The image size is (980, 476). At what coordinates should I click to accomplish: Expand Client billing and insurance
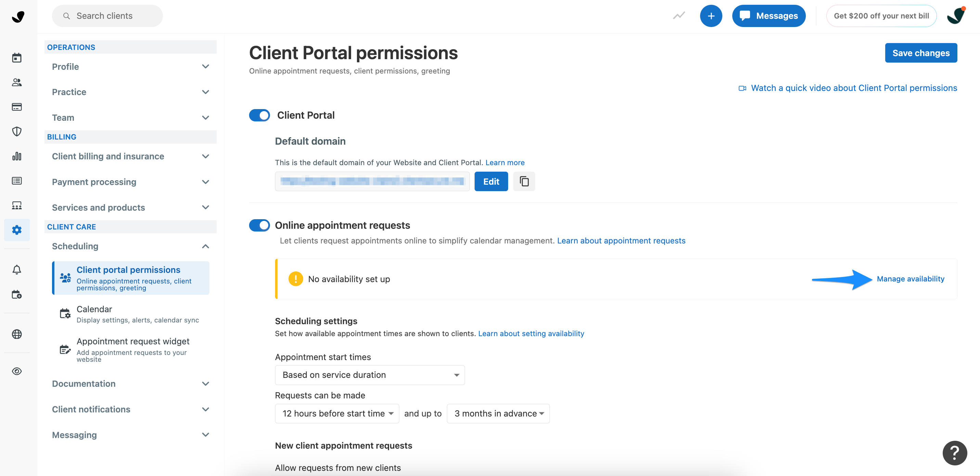point(130,156)
